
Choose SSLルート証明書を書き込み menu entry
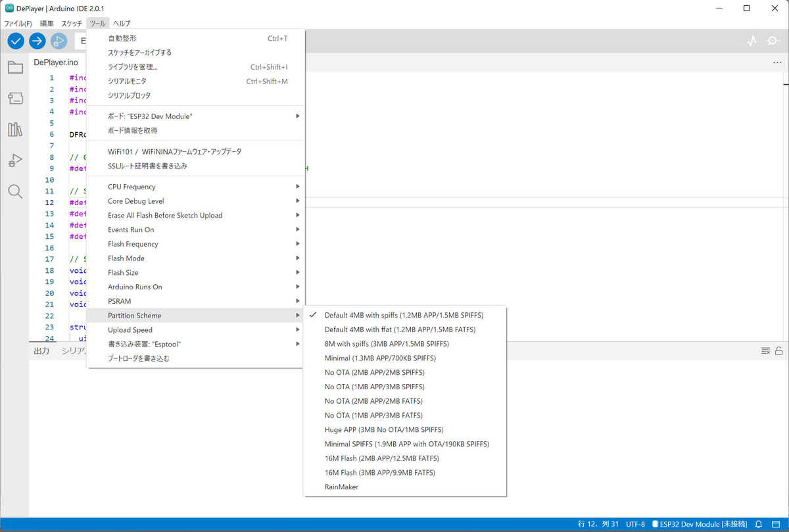click(196, 166)
